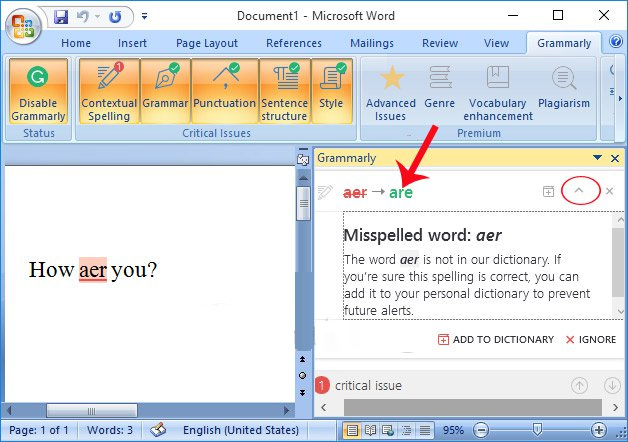Toggle Sentence structure checks
Viewport: 628px width, 442px height.
coord(284,91)
